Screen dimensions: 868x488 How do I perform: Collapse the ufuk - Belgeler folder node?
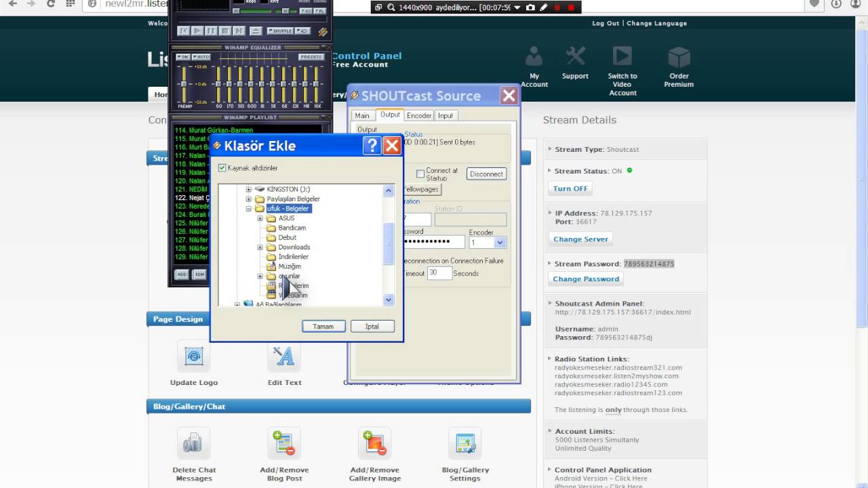click(249, 209)
